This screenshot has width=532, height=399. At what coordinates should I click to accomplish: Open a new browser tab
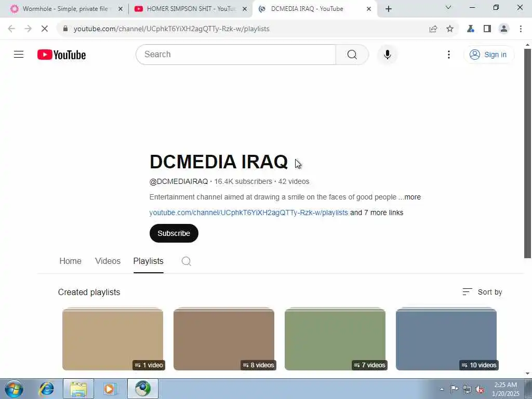click(389, 9)
